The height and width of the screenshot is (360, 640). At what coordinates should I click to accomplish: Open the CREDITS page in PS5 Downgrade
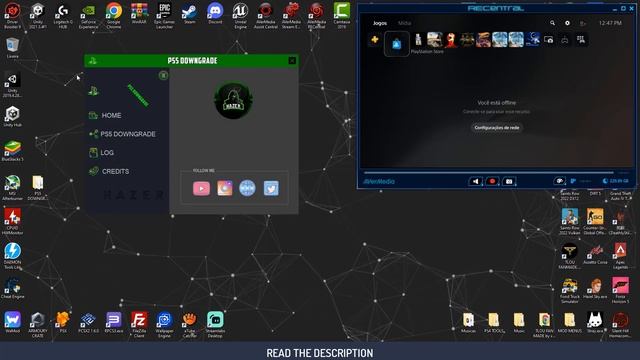109,171
